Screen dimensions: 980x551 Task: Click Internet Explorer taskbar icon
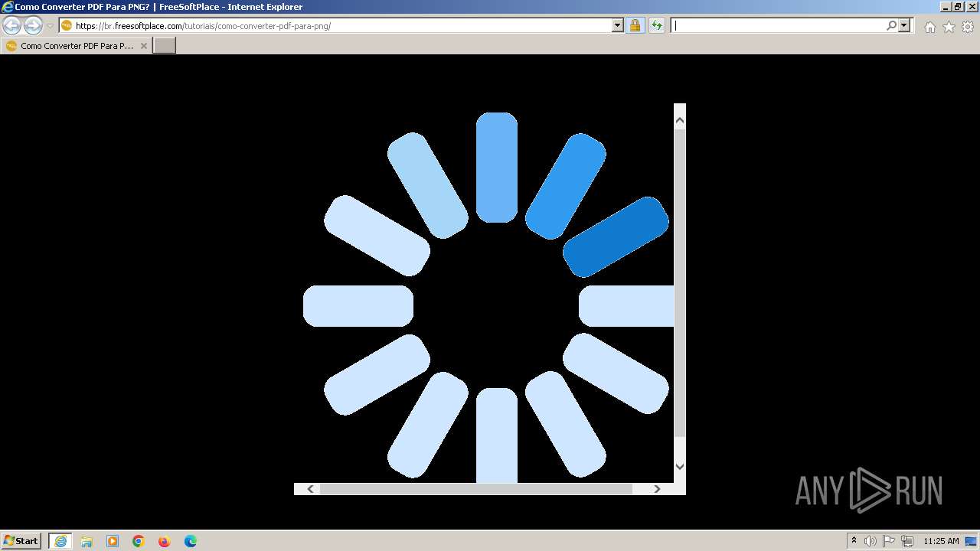click(60, 541)
